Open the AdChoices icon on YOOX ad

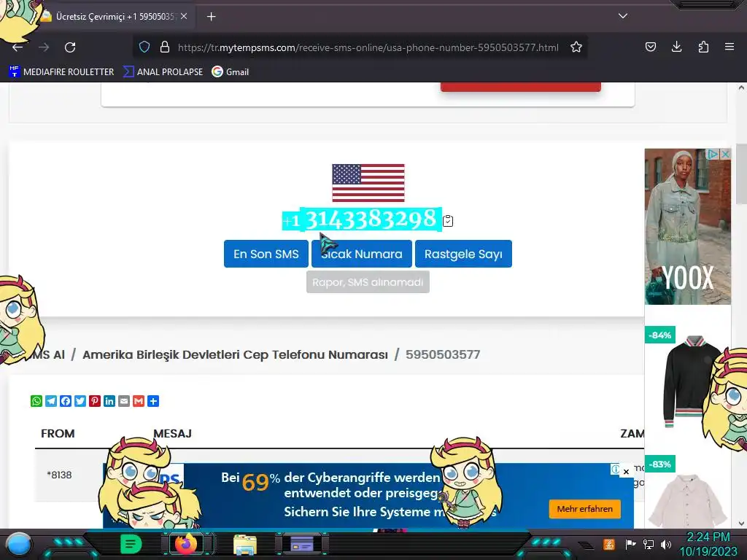pos(713,154)
